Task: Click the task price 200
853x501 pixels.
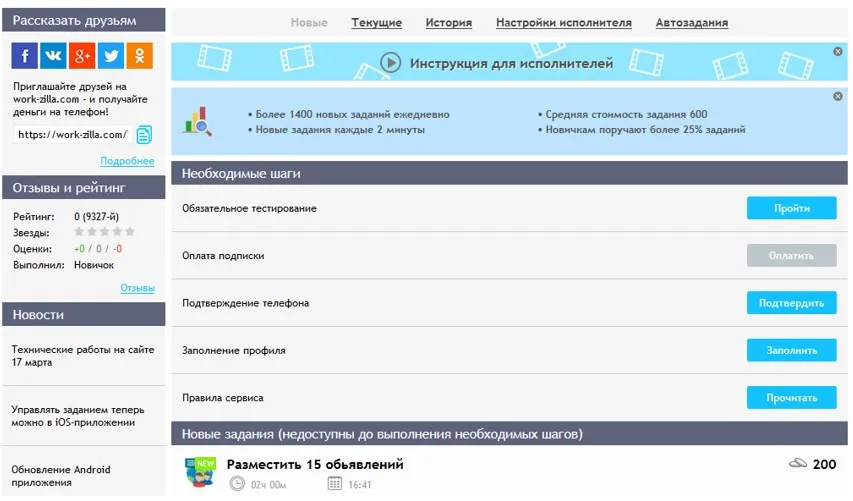Action: coord(824,464)
